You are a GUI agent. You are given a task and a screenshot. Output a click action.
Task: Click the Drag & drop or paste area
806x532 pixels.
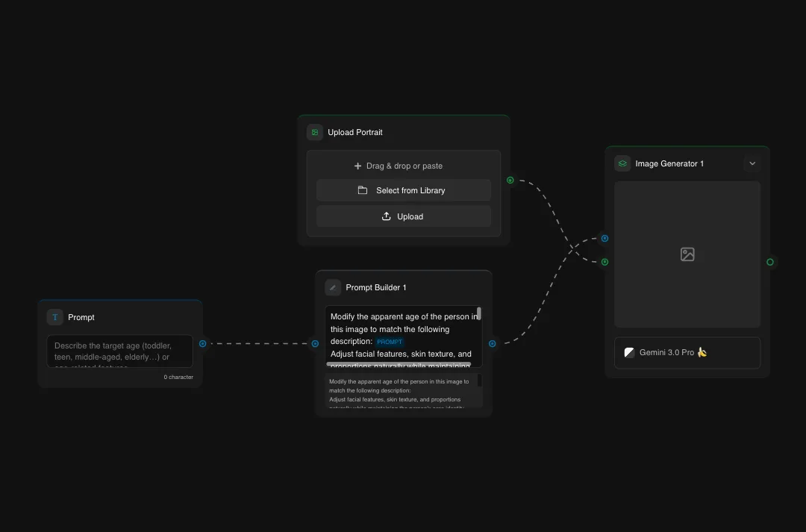[403, 165]
